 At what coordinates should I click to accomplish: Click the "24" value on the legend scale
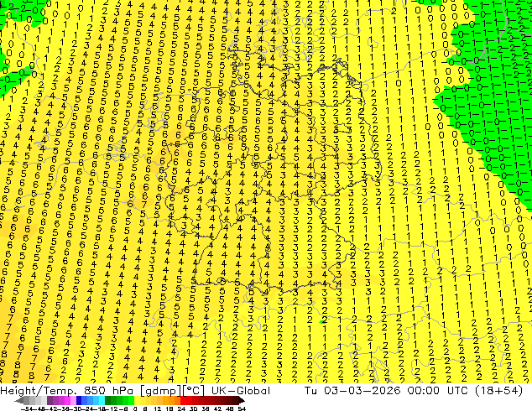[181, 408]
